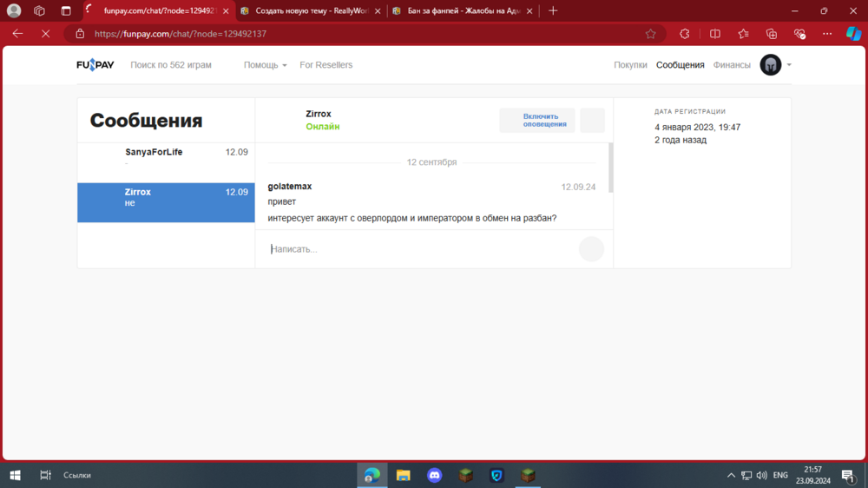Open the collections icon
The image size is (868, 488).
(772, 34)
